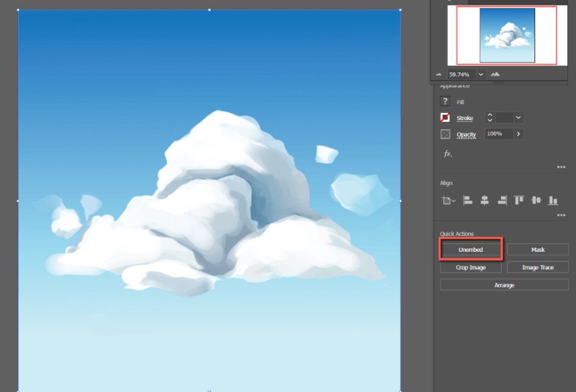Open the Align To dropdown icon
Image resolution: width=576 pixels, height=392 pixels.
[x=448, y=201]
